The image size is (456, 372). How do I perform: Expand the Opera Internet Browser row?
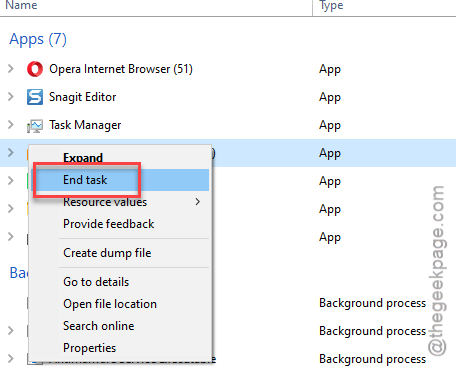[x=11, y=69]
